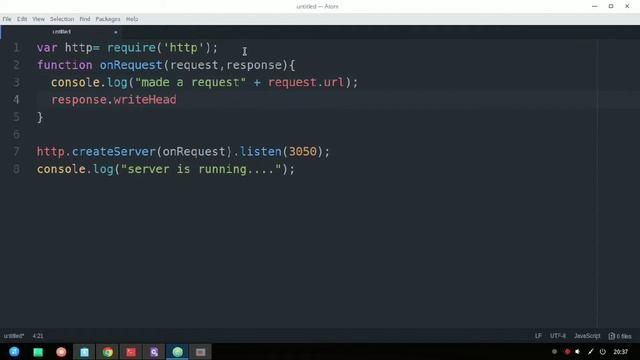Click the pen-shaped tray icon
The image size is (640, 360).
click(x=591, y=352)
